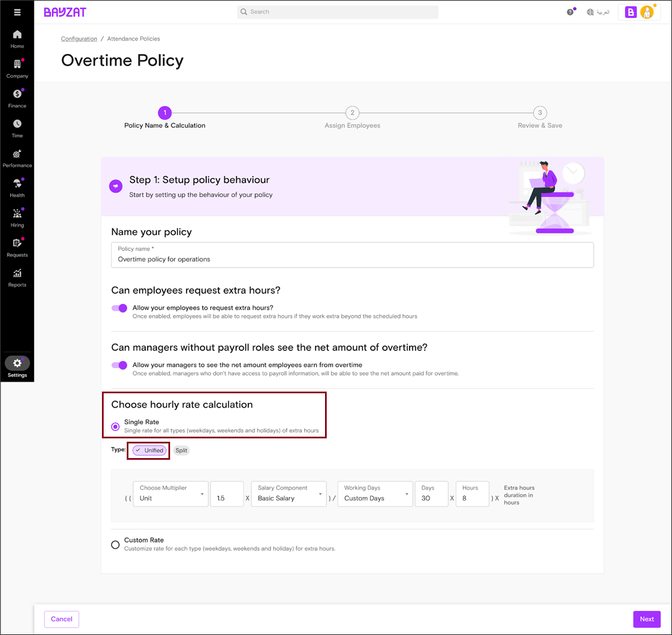Toggle allow employees to request extra hours
This screenshot has width=672, height=635.
(x=119, y=308)
